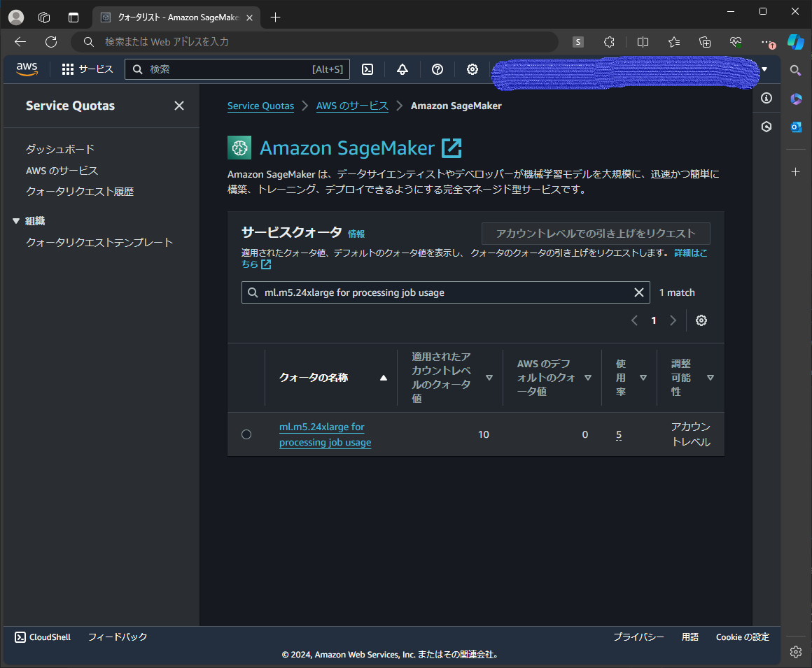This screenshot has height=668, width=812.
Task: Open Amazon SageMaker external link icon
Action: pos(451,148)
